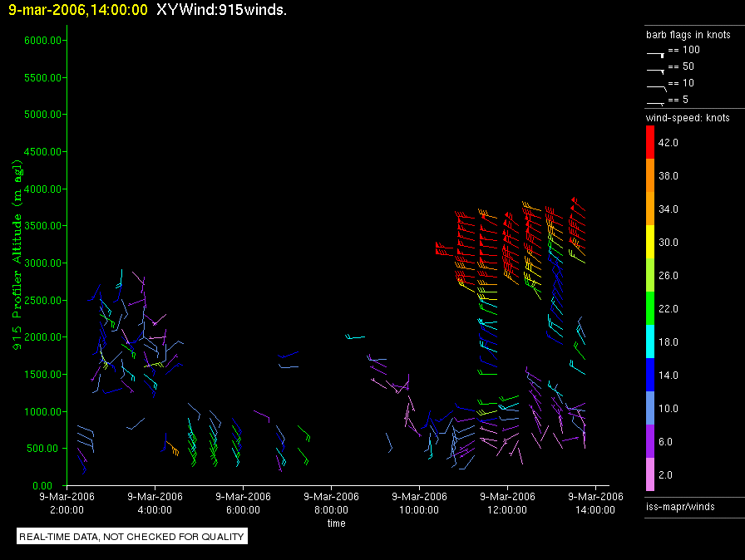The width and height of the screenshot is (745, 560).
Task: Click the 42.0 wind-speed scale value
Action: point(668,142)
